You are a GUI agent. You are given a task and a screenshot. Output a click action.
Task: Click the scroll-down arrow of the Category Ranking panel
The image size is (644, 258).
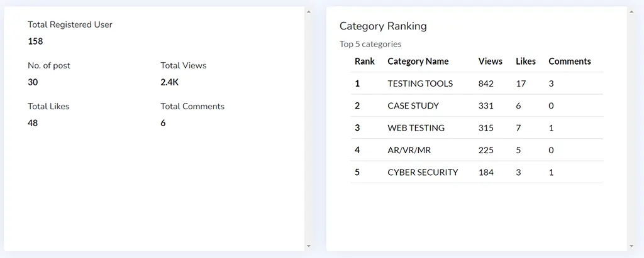pyautogui.click(x=631, y=245)
